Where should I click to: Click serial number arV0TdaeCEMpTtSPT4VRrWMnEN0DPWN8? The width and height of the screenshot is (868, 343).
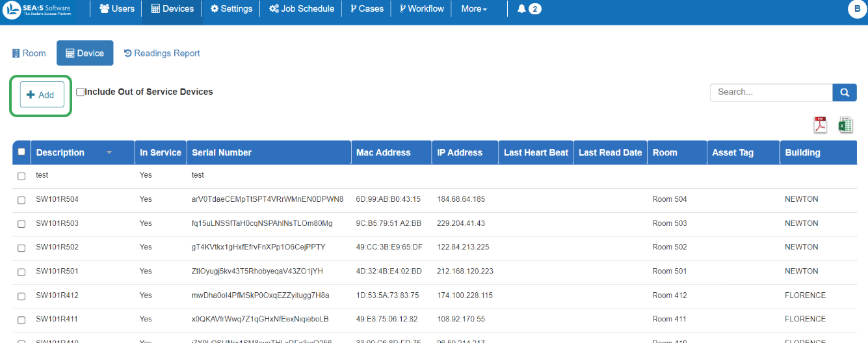click(267, 199)
